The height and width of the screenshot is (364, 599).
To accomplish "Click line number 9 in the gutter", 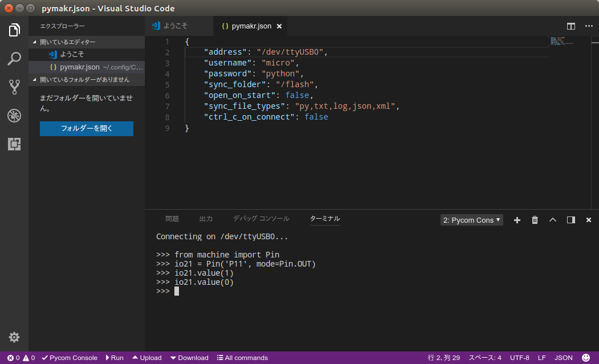I will pos(168,128).
